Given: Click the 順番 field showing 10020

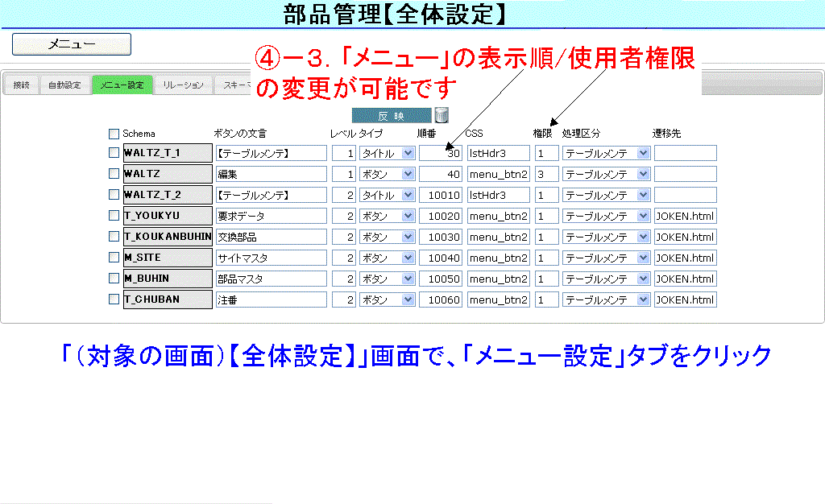Looking at the screenshot, I should [x=441, y=216].
